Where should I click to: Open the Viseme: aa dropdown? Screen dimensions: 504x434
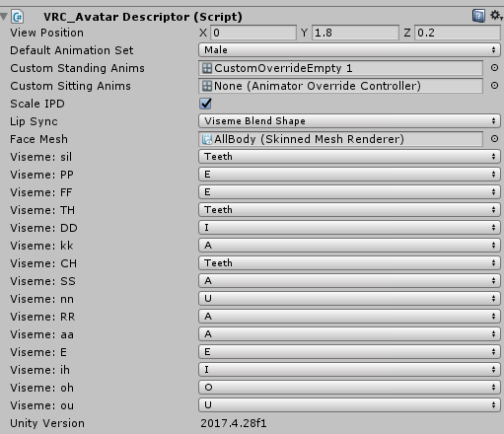(349, 334)
